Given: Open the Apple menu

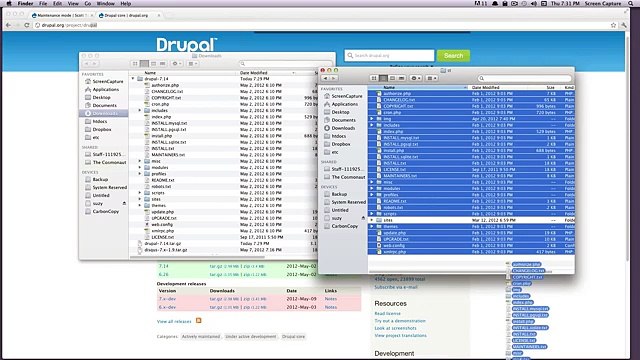Looking at the screenshot, I should 9,3.
